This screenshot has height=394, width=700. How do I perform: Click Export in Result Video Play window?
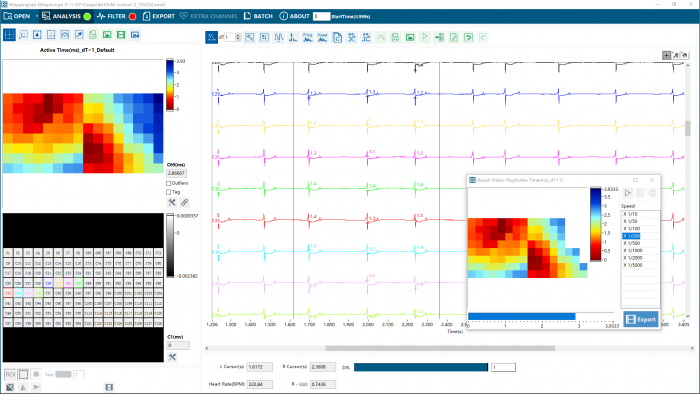[641, 319]
